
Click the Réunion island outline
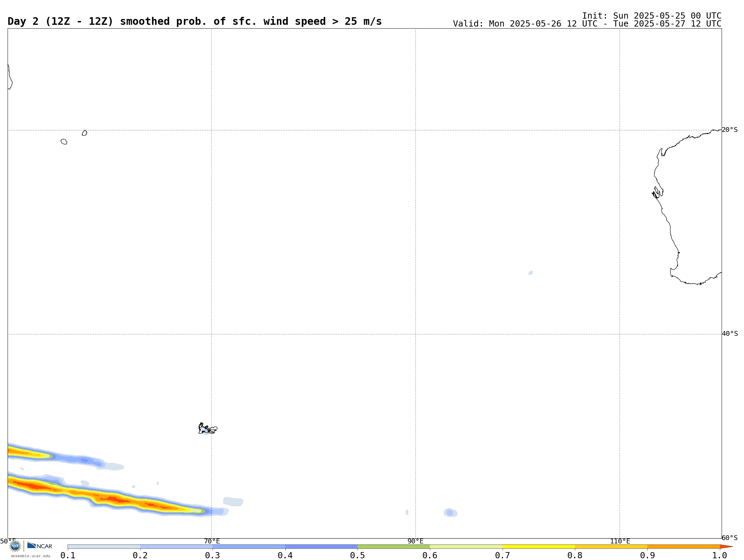coord(64,142)
